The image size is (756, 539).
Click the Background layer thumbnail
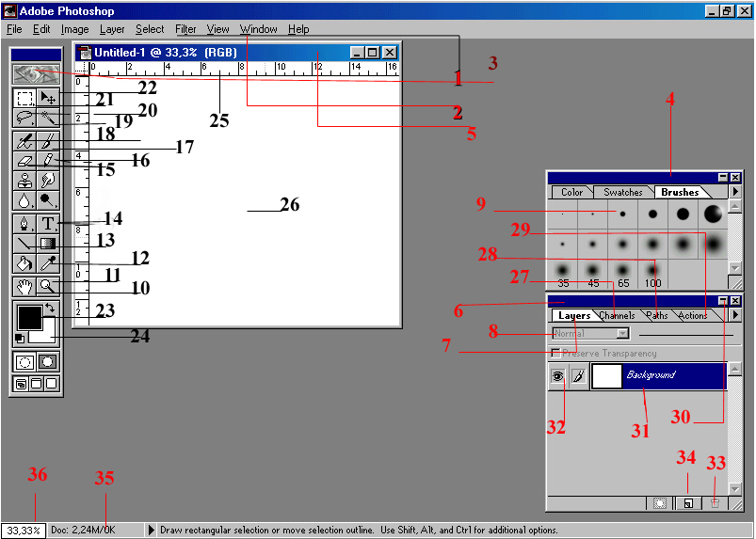(606, 375)
